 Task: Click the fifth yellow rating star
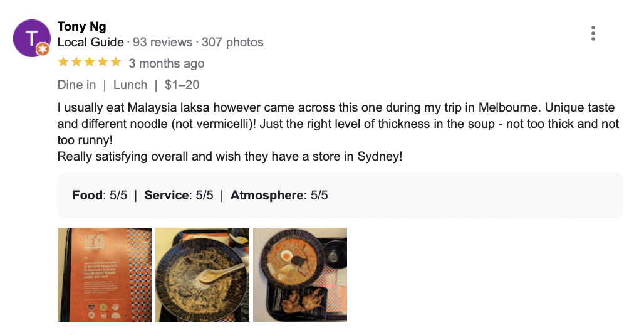(x=115, y=63)
